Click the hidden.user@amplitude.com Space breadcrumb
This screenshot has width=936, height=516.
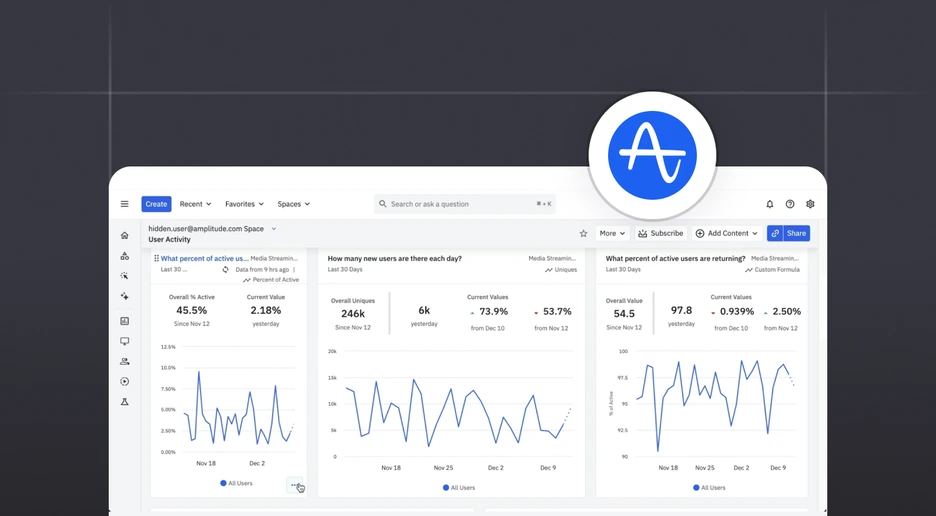[x=206, y=229]
